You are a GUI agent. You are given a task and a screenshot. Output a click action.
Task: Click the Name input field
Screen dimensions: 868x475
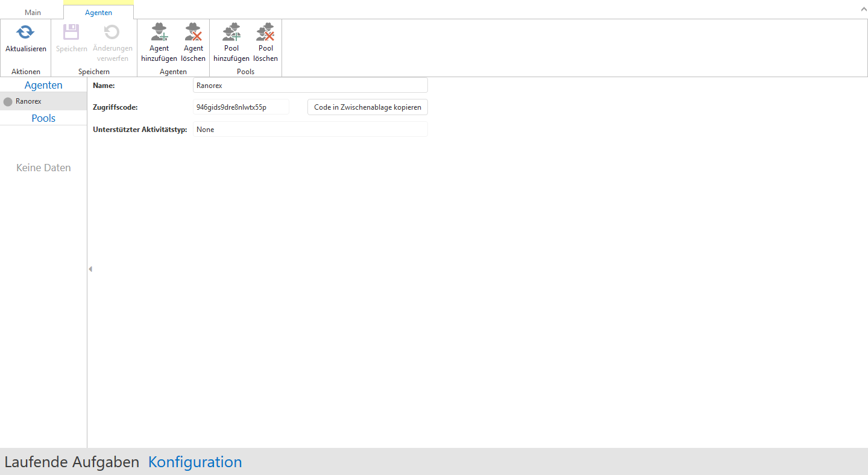pos(310,86)
